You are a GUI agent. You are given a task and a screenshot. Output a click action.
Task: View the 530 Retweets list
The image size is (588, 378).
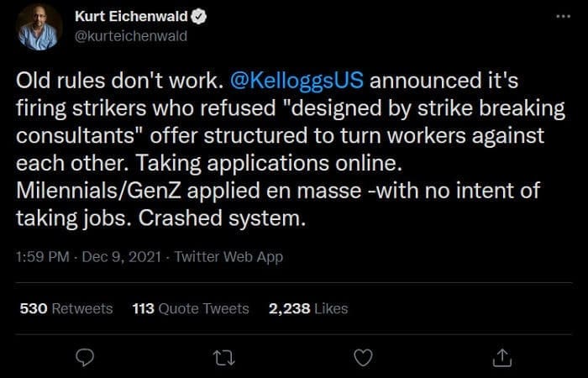(66, 308)
